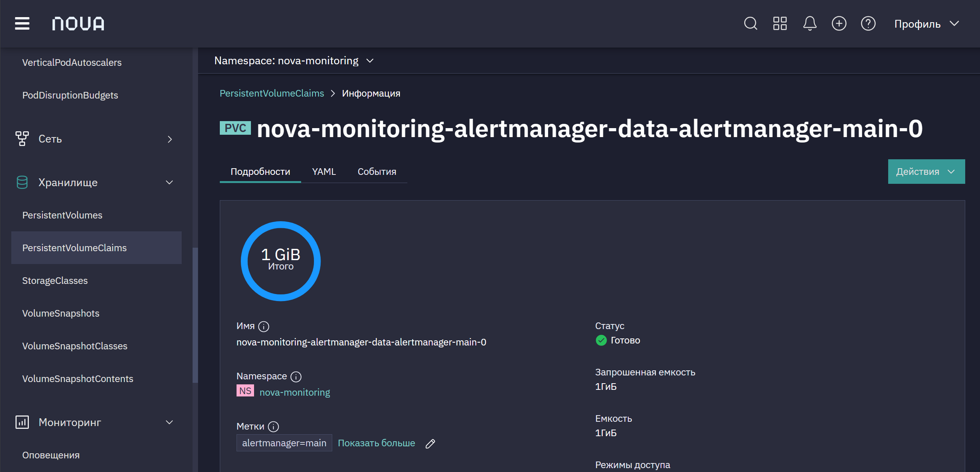Image resolution: width=980 pixels, height=472 pixels.
Task: Open the Действия actions dropdown
Action: pyautogui.click(x=926, y=171)
